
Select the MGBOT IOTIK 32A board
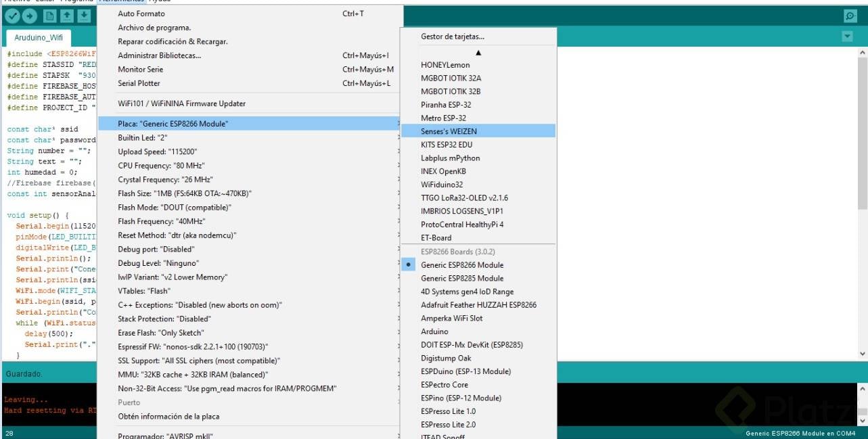tap(478, 78)
